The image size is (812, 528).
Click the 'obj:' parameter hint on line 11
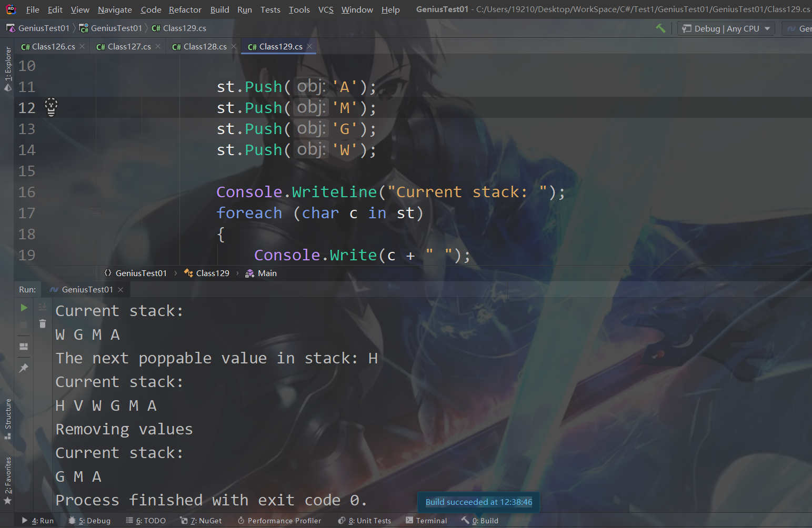pyautogui.click(x=311, y=86)
